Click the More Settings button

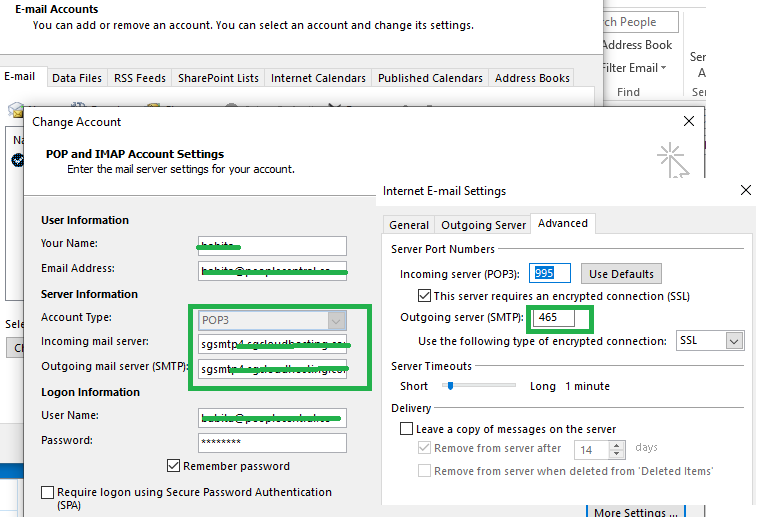point(636,511)
